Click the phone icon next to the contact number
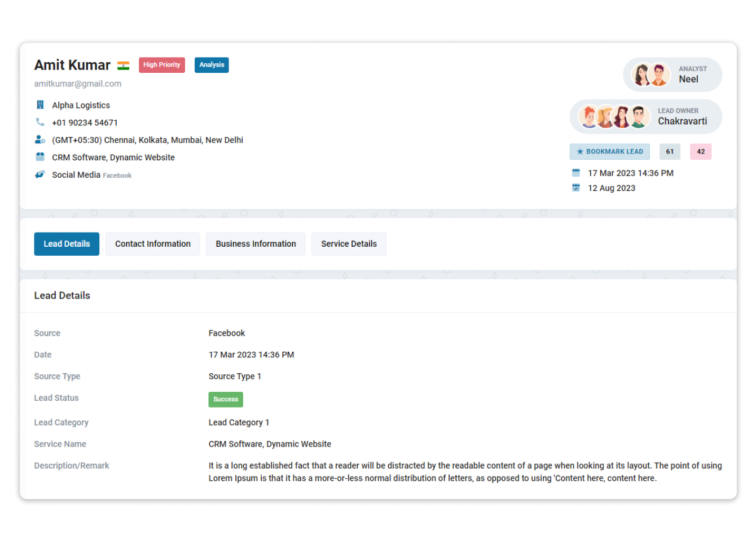This screenshot has height=542, width=756. (x=39, y=122)
